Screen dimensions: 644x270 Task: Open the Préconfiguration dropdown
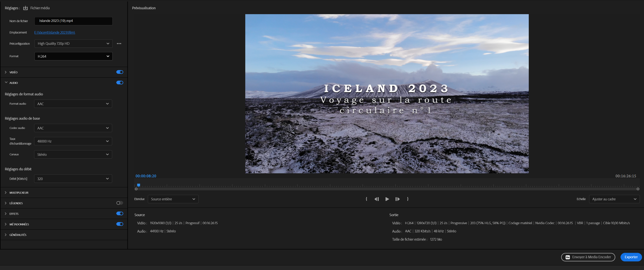pos(73,43)
